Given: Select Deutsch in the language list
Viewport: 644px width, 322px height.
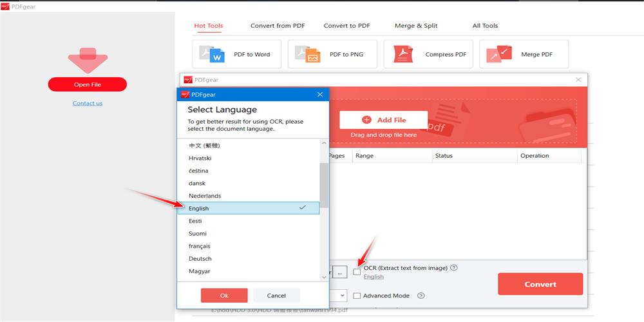Looking at the screenshot, I should tap(248, 259).
